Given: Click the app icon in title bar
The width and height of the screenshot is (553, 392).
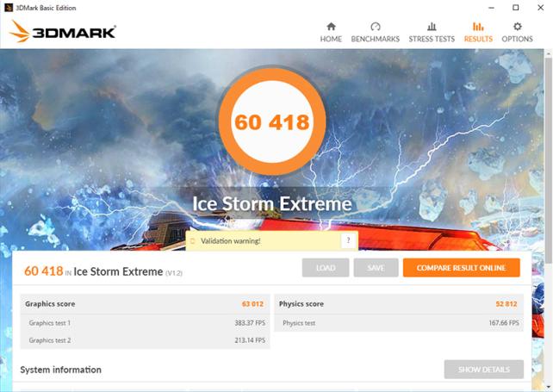Looking at the screenshot, I should (9, 8).
